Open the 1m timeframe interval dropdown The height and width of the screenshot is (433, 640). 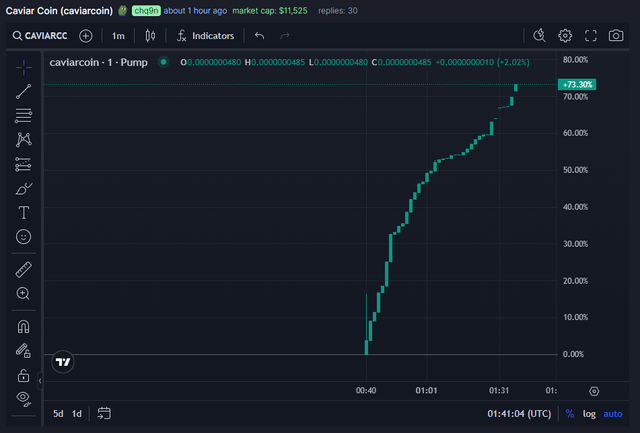pos(118,36)
